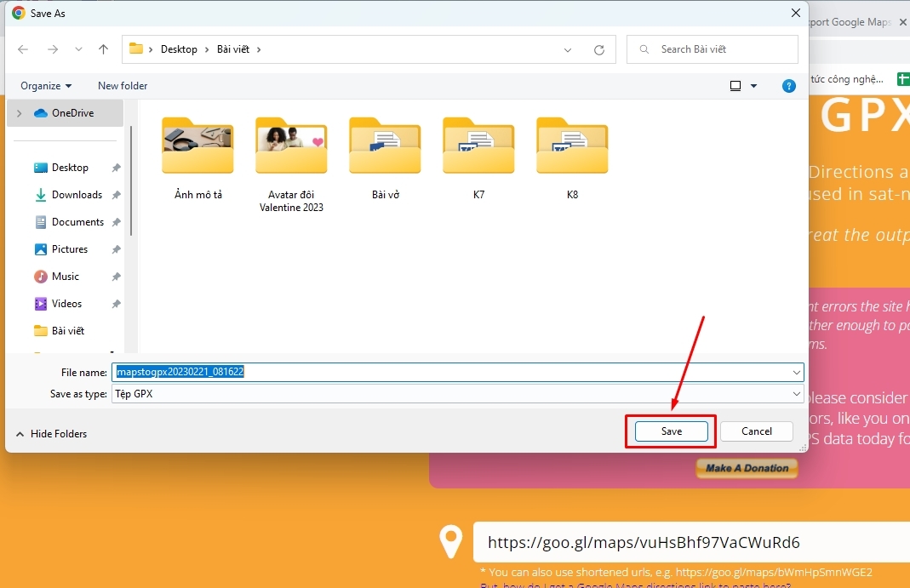Unpin Desktop using its pin icon

[116, 168]
